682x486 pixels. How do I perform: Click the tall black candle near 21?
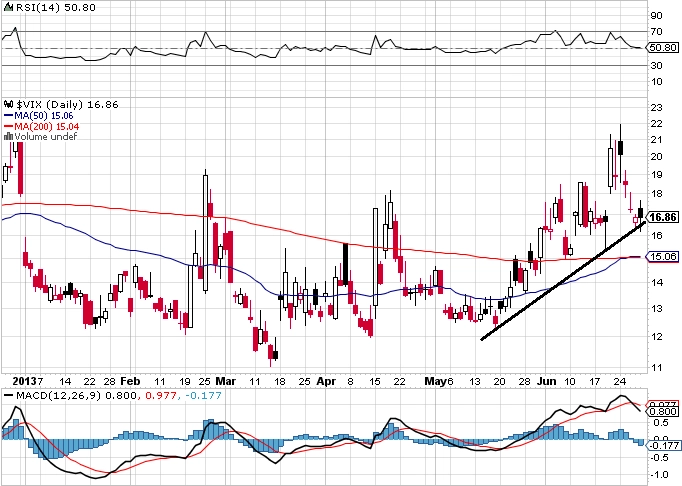[x=621, y=147]
